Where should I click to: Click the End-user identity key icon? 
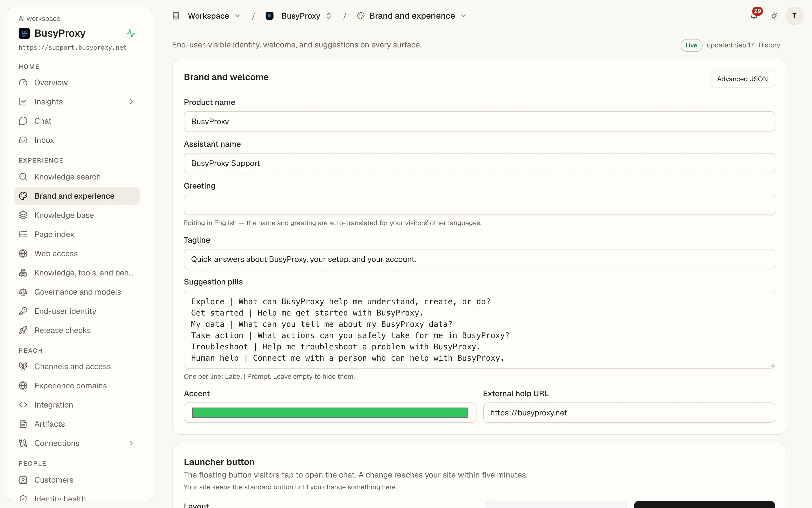(23, 311)
